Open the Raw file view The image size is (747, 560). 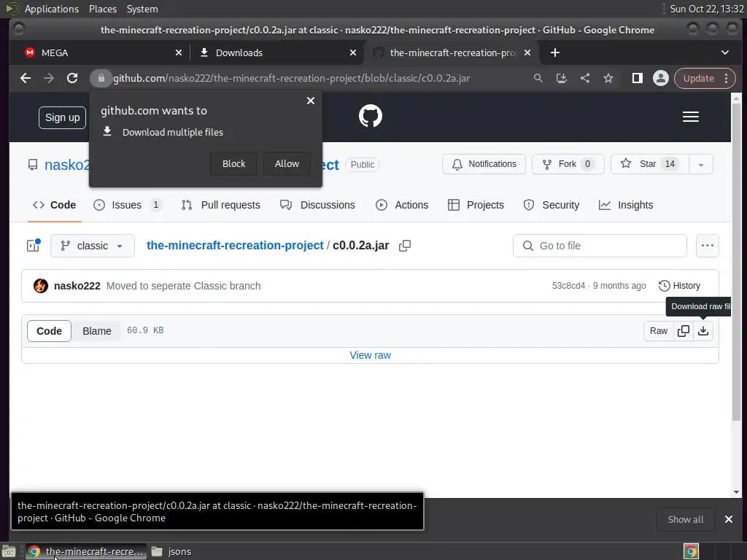pyautogui.click(x=659, y=331)
